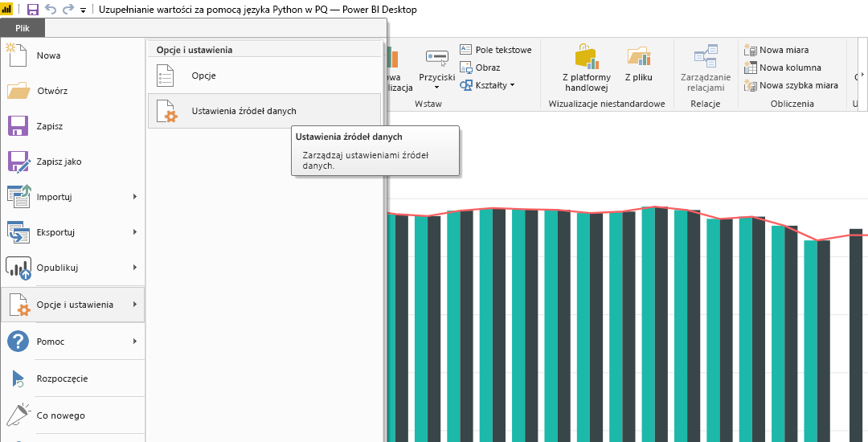The height and width of the screenshot is (442, 868).
Task: Create a Nowa kolumna
Action: coord(783,68)
